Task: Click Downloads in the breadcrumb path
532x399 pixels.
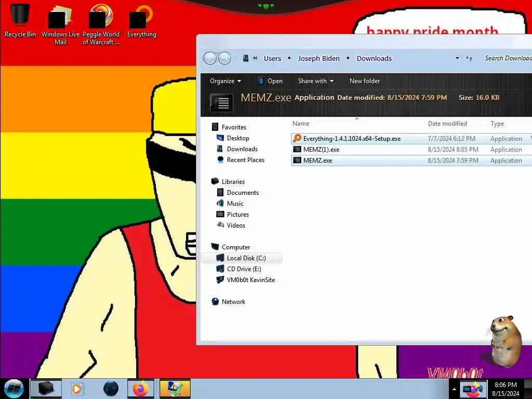Action: [374, 58]
